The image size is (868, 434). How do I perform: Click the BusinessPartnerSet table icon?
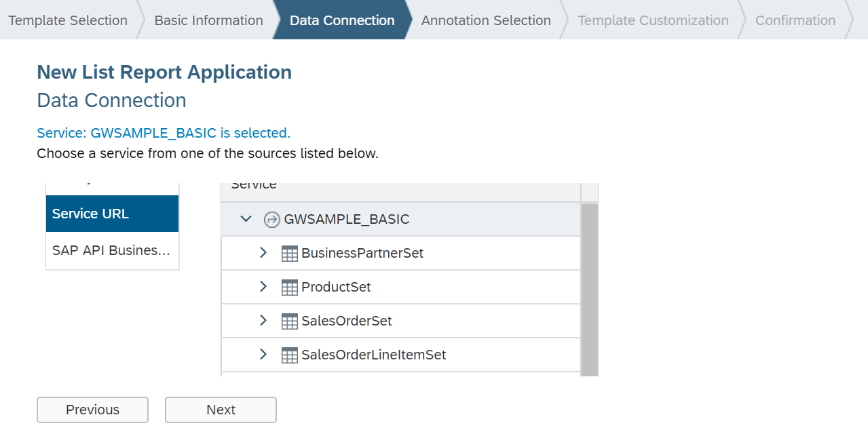point(290,254)
